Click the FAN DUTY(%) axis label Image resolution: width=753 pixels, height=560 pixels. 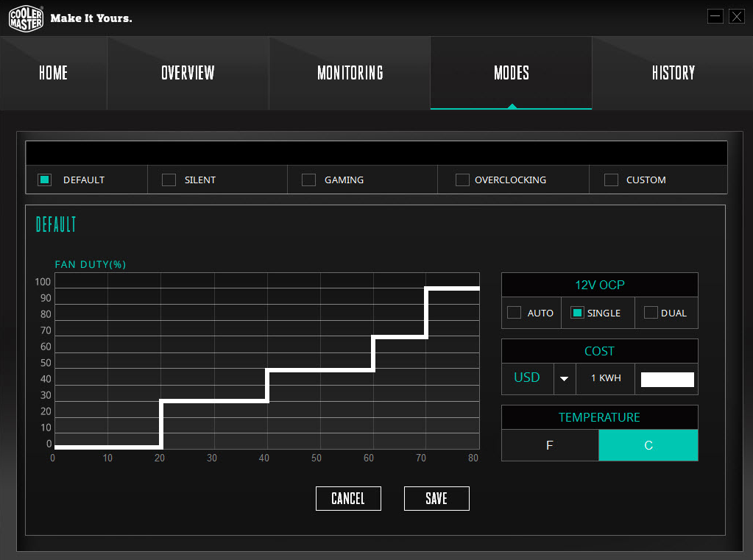point(91,265)
